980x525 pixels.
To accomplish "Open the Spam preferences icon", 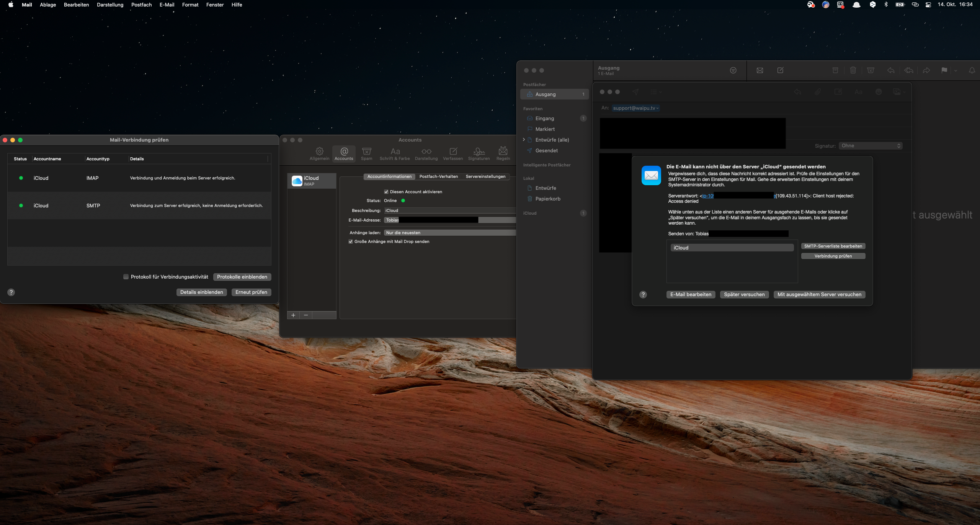I will pyautogui.click(x=366, y=153).
